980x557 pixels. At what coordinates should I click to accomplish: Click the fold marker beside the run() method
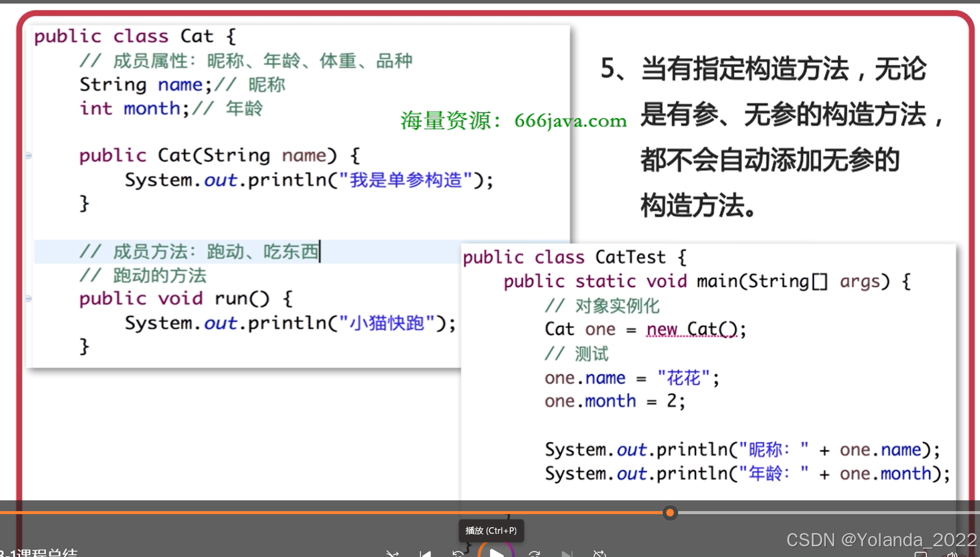pyautogui.click(x=28, y=298)
